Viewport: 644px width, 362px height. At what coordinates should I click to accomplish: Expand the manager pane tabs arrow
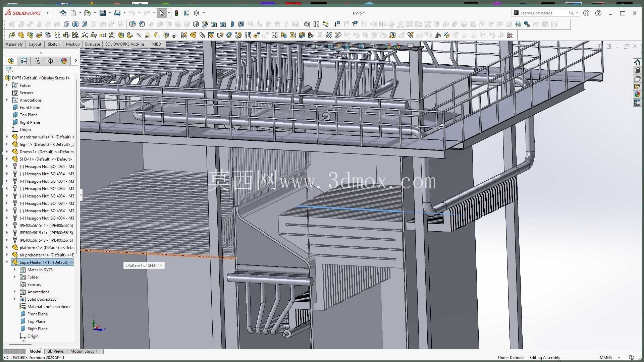pyautogui.click(x=75, y=61)
